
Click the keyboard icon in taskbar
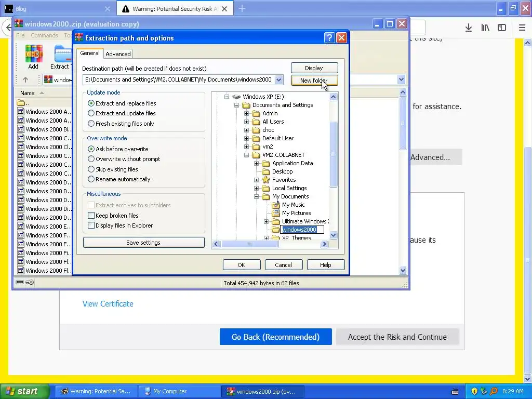(455, 392)
